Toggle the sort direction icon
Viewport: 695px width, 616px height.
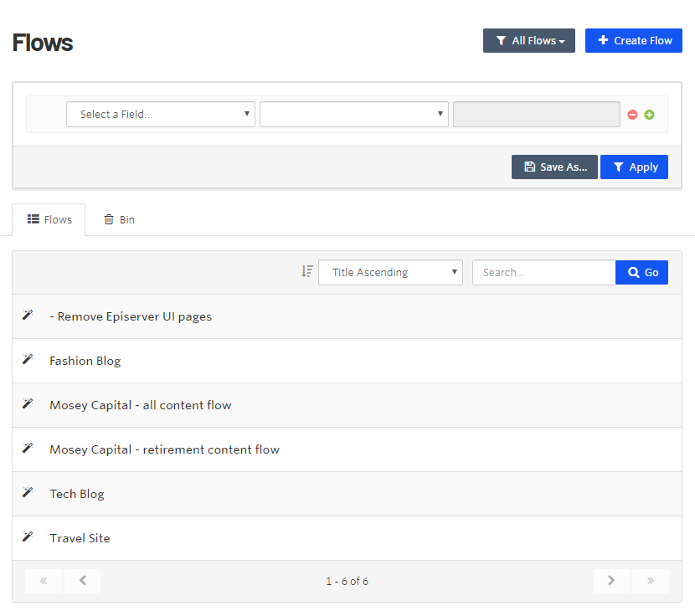[x=307, y=271]
